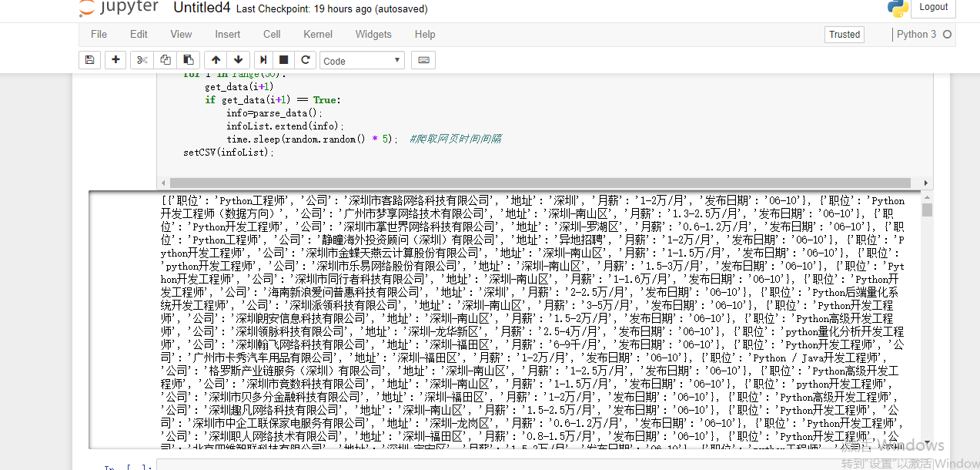Image resolution: width=980 pixels, height=470 pixels.
Task: Click the 'if get_data(i+1) == True' line
Action: [x=273, y=99]
